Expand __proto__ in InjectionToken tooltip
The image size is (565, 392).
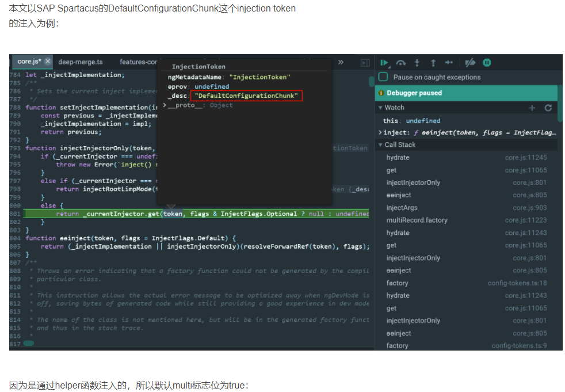click(165, 105)
